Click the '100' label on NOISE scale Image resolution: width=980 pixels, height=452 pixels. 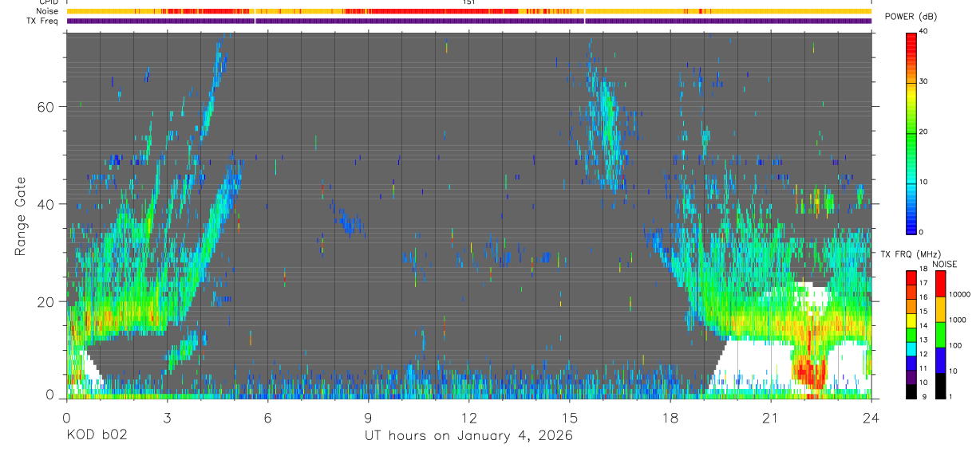pyautogui.click(x=956, y=345)
